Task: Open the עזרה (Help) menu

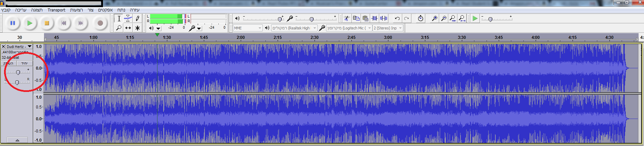Action: pos(134,10)
